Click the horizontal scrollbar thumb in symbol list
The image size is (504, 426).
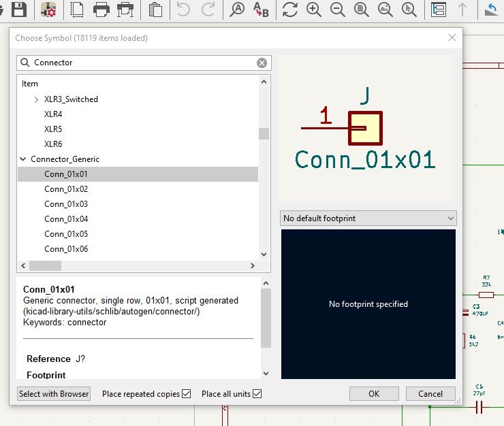tap(45, 265)
